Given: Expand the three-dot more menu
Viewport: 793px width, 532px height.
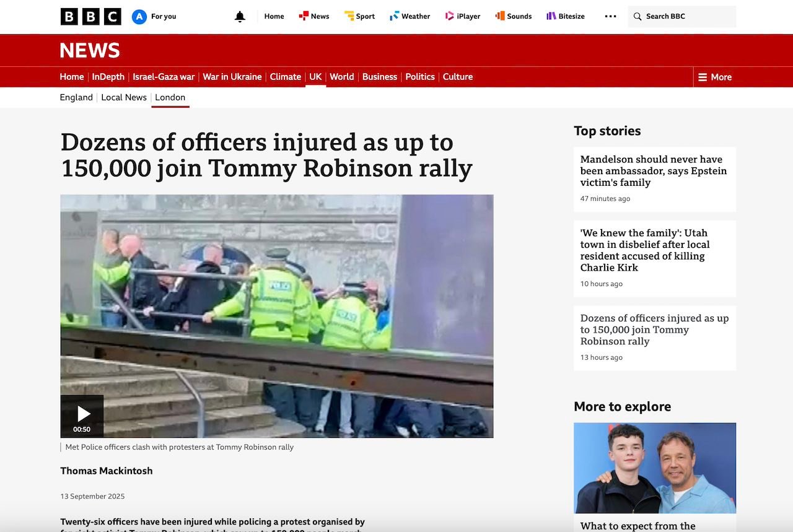Looking at the screenshot, I should coord(610,17).
